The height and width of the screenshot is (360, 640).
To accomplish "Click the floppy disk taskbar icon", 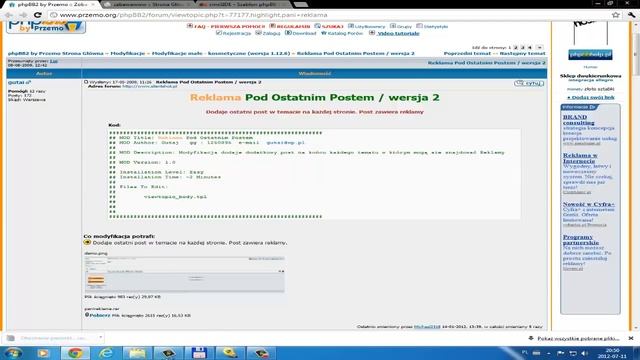I will 199,353.
